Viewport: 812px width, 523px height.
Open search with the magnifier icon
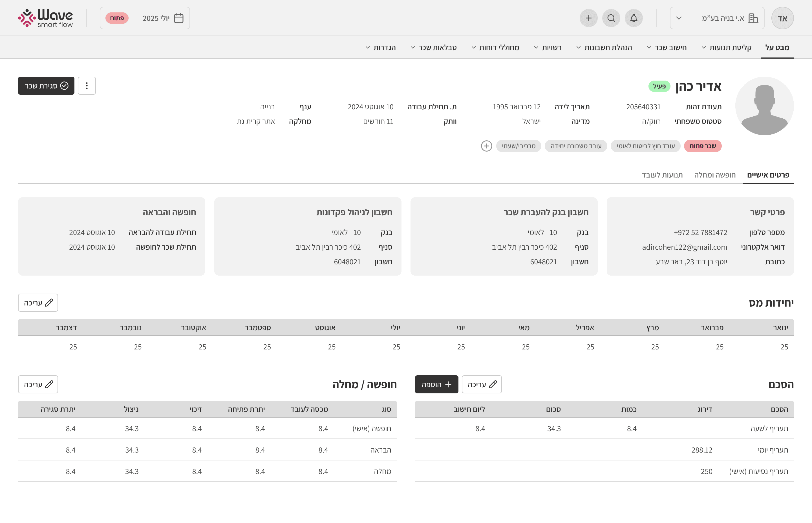pyautogui.click(x=611, y=18)
